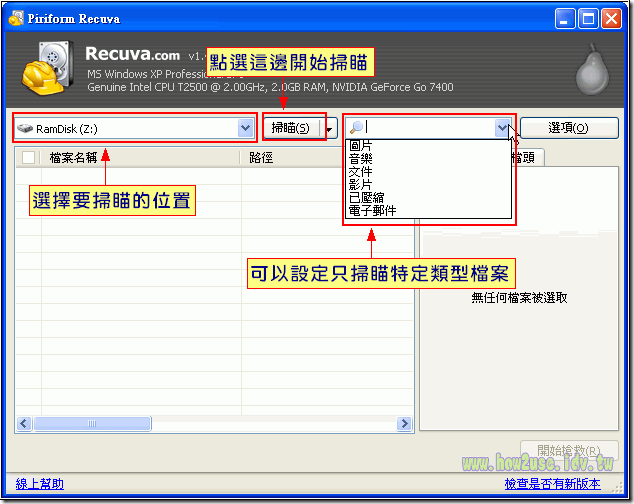The image size is (634, 504).
Task: Tick the select-all checkbox in file list header
Action: click(28, 157)
